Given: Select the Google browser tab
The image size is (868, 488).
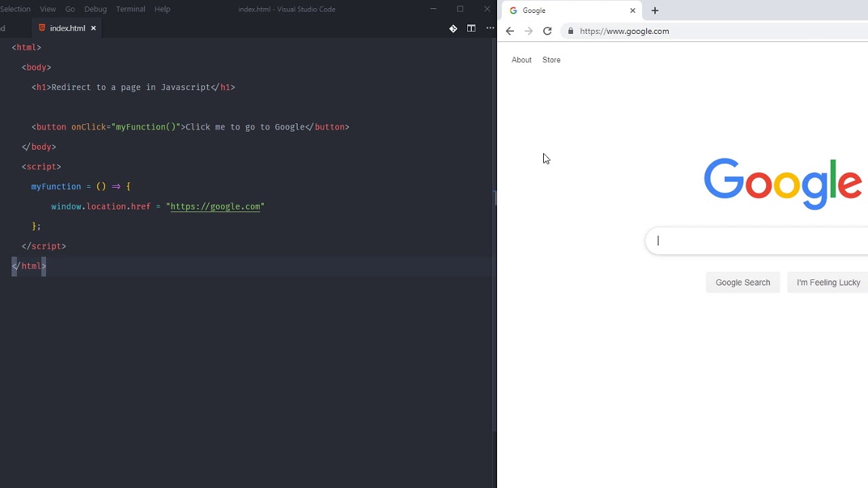Looking at the screenshot, I should coord(571,11).
